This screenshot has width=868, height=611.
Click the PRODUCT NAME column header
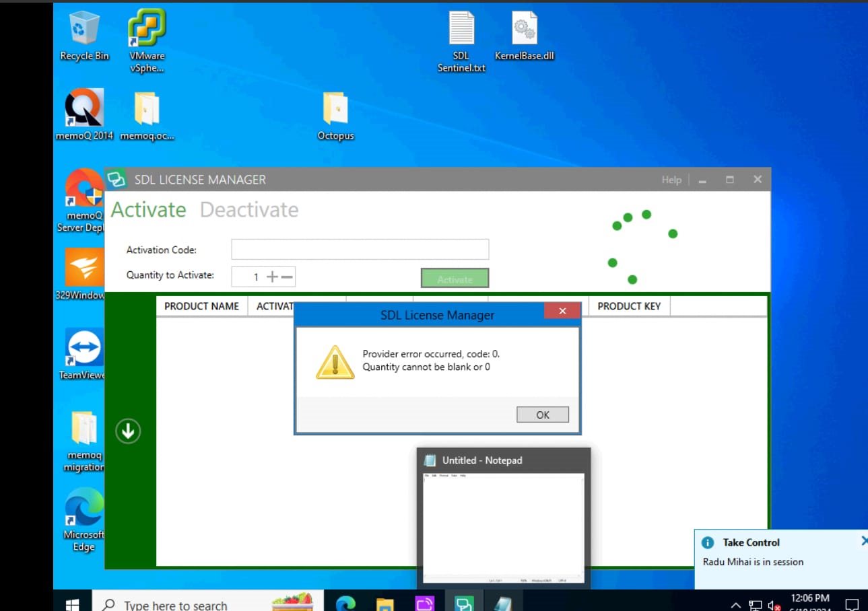[x=202, y=306]
